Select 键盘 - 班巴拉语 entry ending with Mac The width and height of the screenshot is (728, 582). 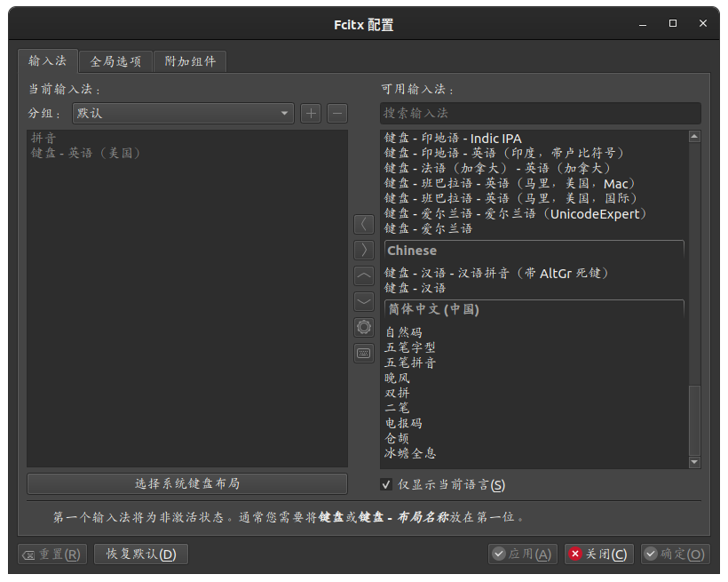(534, 184)
